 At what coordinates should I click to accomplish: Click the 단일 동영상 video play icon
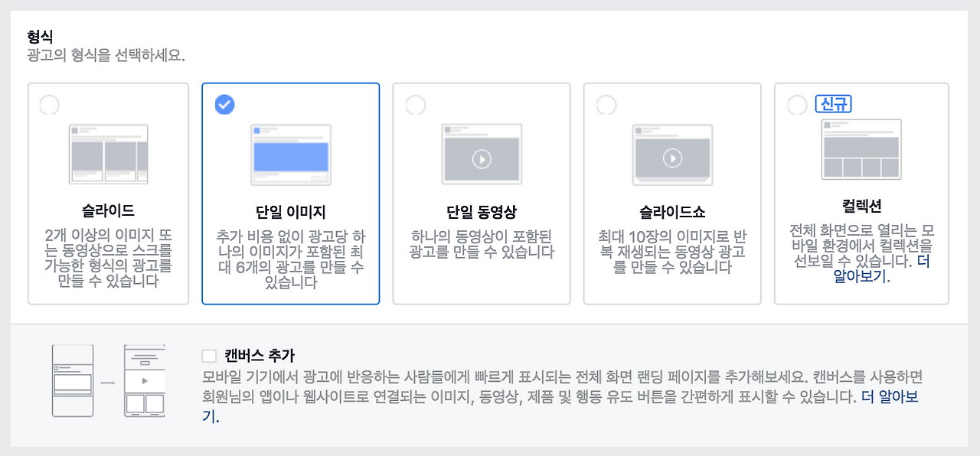[x=482, y=158]
